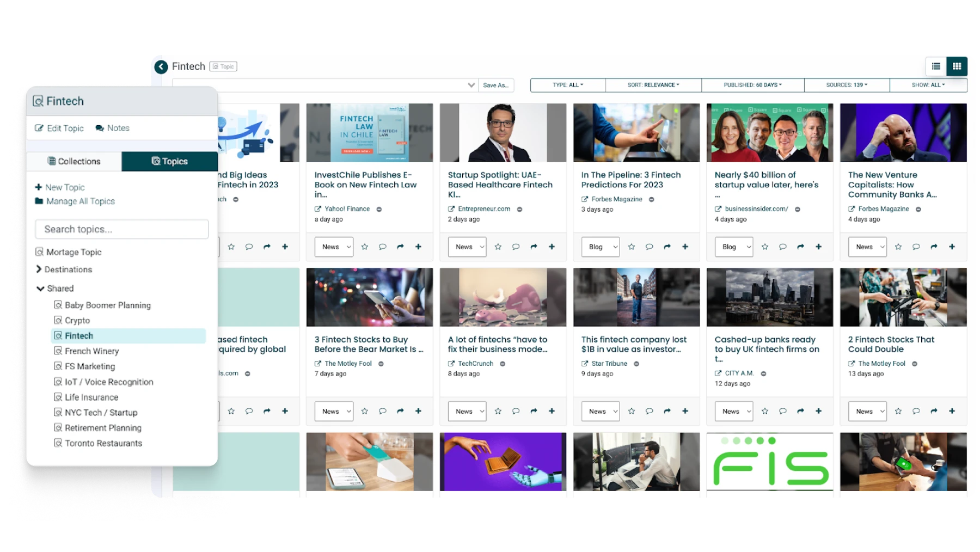Open the Published: 60 Days dropdown

pos(752,85)
